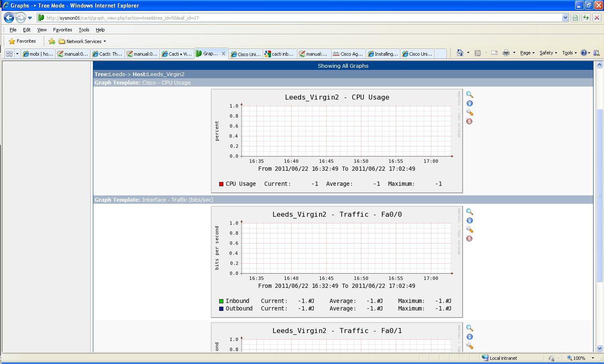
Task: Open the Leeds_Virgin2 Traffic Fa0/1 graph image
Action: 337,337
